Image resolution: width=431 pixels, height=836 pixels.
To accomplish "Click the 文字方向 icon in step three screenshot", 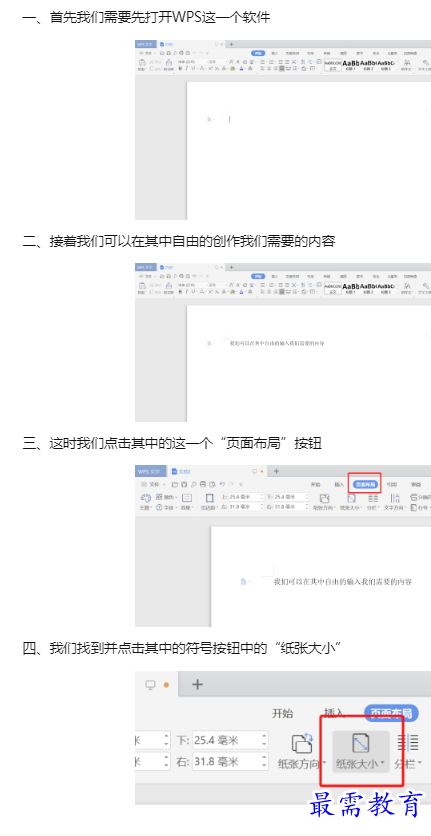I will coord(395,498).
